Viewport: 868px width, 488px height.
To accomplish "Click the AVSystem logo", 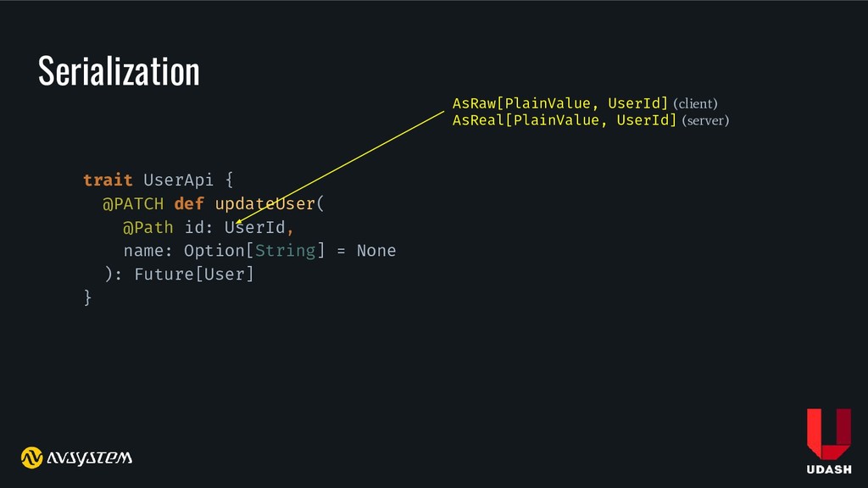I will pyautogui.click(x=77, y=457).
